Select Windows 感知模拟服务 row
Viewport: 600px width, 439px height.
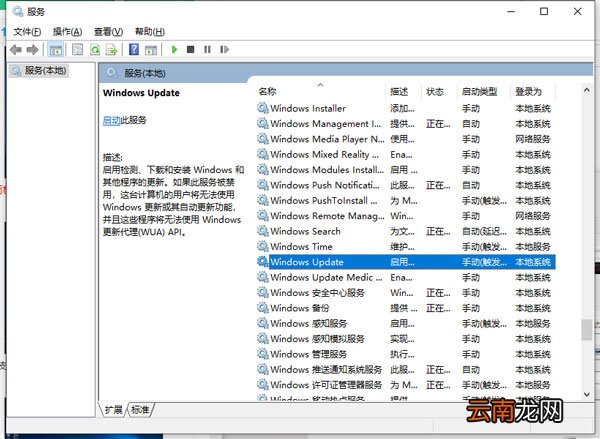pyautogui.click(x=406, y=339)
